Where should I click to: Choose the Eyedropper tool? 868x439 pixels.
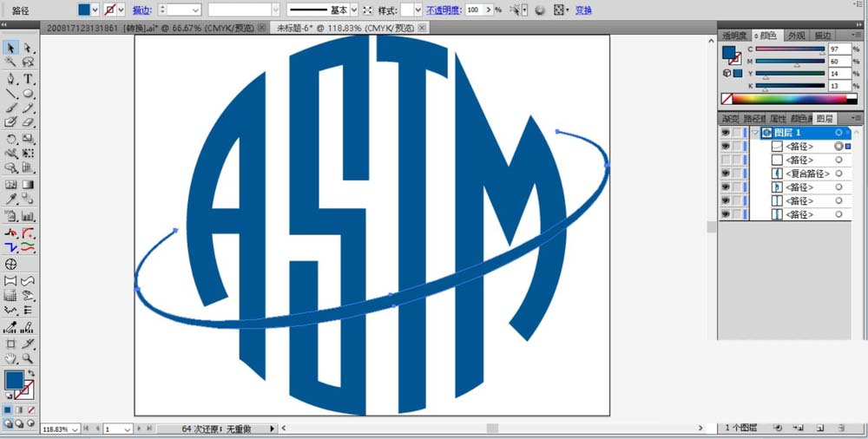(x=10, y=199)
